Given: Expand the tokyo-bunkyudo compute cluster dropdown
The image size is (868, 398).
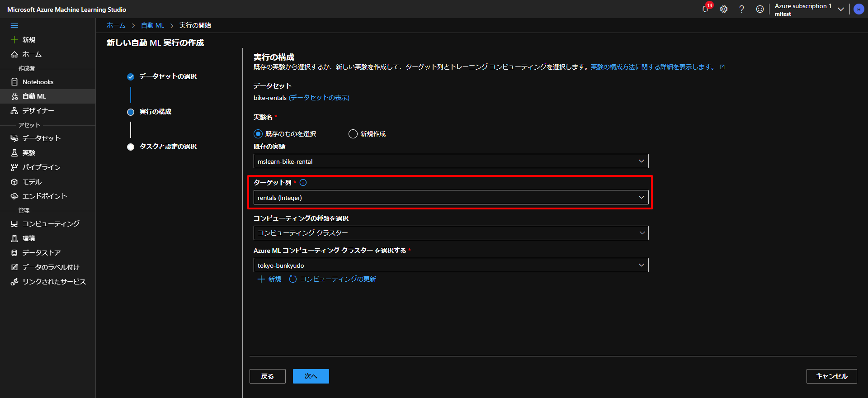Looking at the screenshot, I should point(451,265).
